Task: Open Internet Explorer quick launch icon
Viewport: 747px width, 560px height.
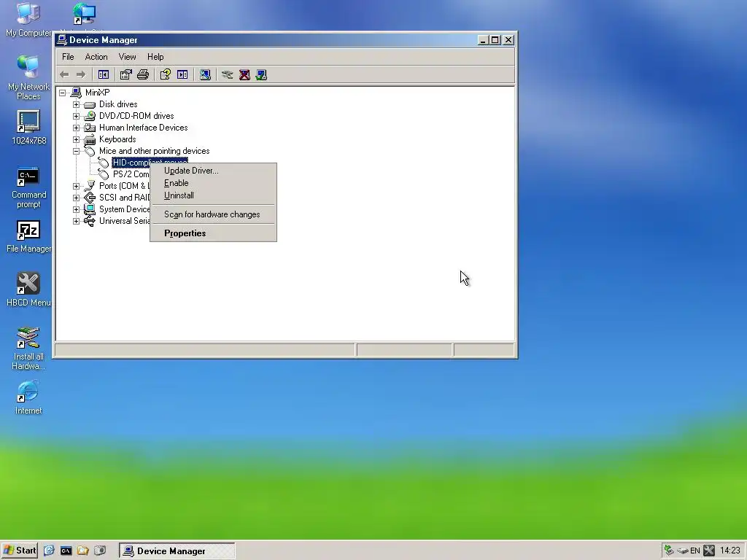Action: 49,551
